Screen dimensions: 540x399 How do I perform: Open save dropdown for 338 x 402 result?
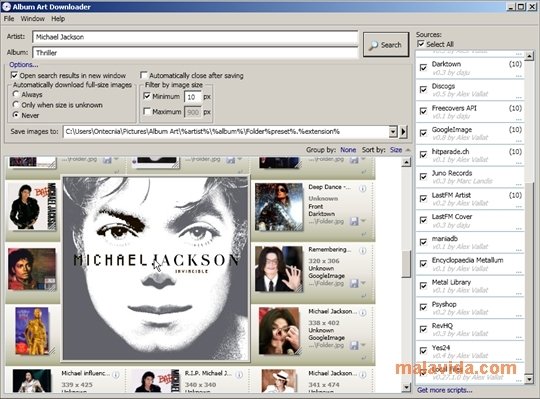(363, 345)
